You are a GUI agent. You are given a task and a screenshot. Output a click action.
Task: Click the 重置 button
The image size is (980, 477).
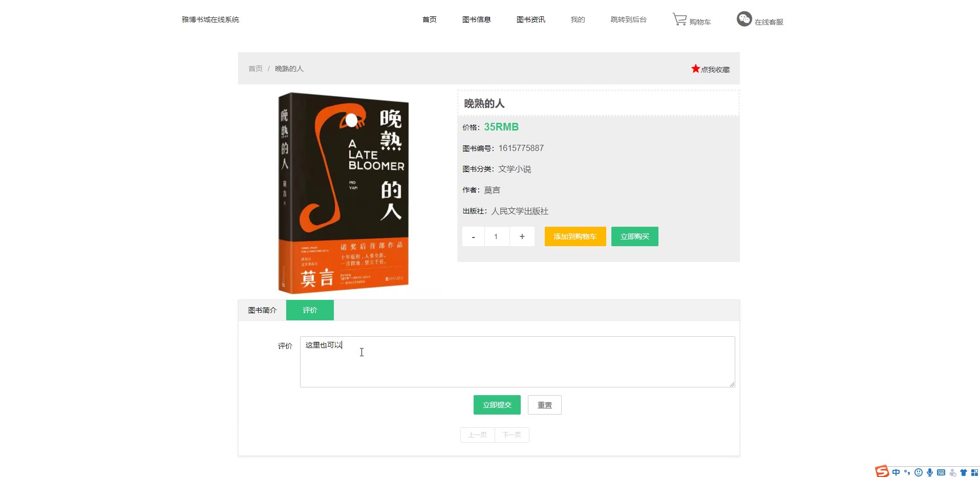tap(544, 405)
